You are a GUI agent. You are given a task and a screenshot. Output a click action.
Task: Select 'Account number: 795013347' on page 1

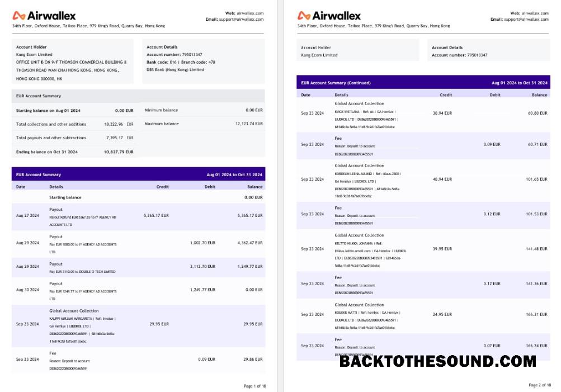click(x=175, y=55)
